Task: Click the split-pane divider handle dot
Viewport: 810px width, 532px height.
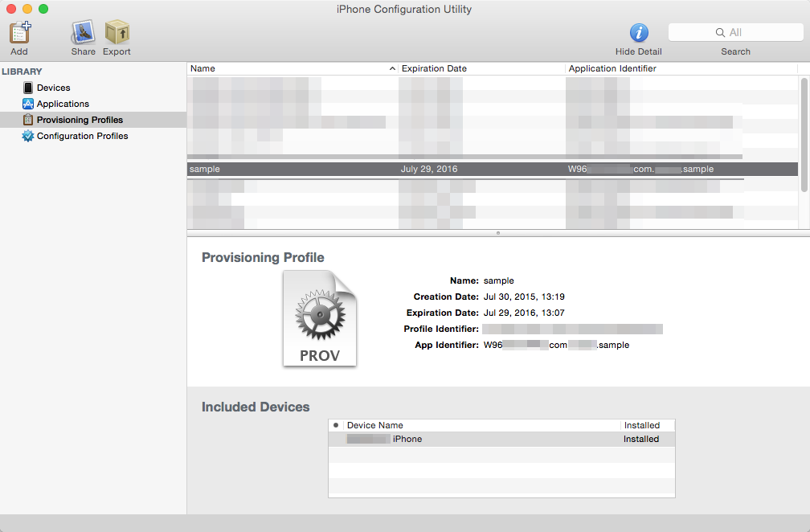Action: [498, 233]
